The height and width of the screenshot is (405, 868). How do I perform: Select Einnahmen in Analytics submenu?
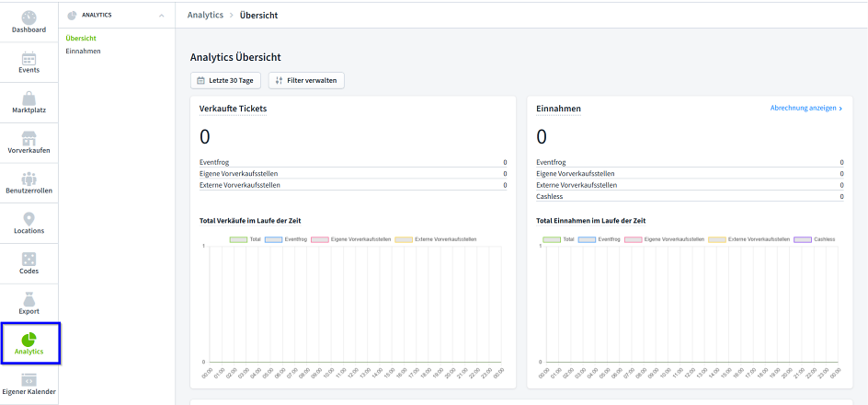[84, 51]
